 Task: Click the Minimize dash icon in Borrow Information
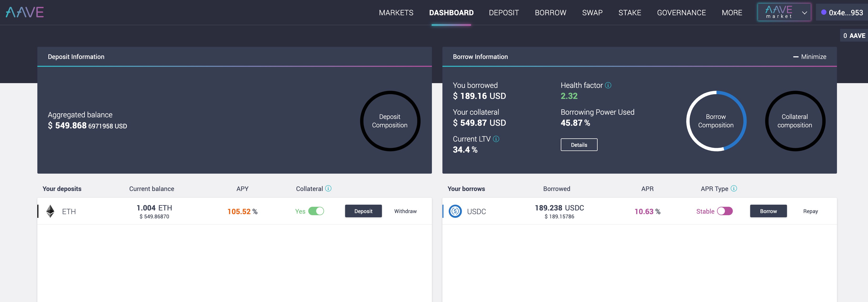tap(796, 57)
